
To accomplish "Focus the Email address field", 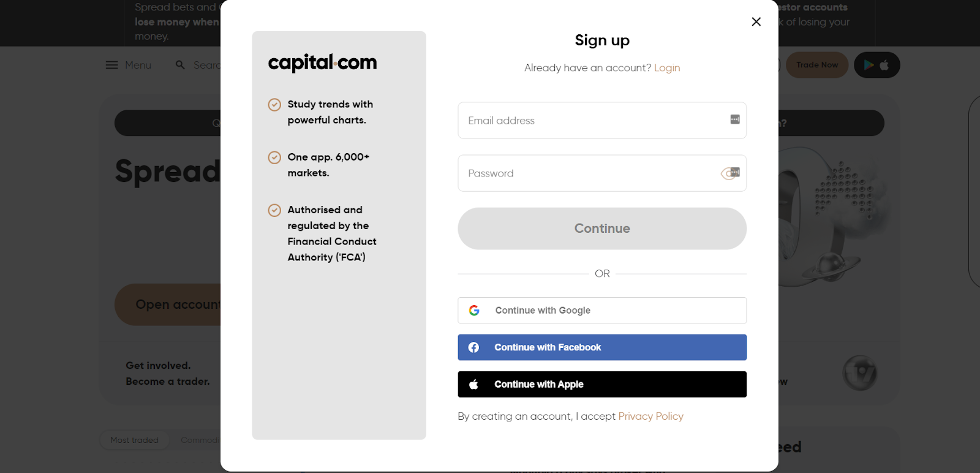I will pos(602,120).
